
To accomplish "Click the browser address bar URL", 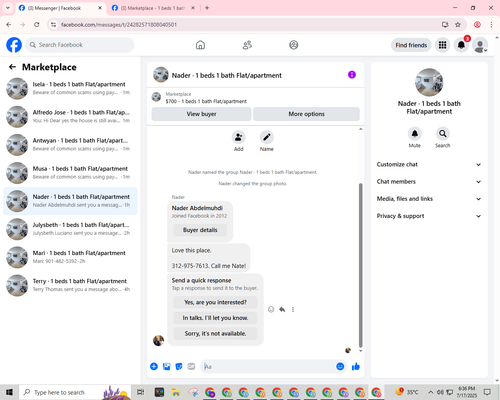I will coord(119,25).
